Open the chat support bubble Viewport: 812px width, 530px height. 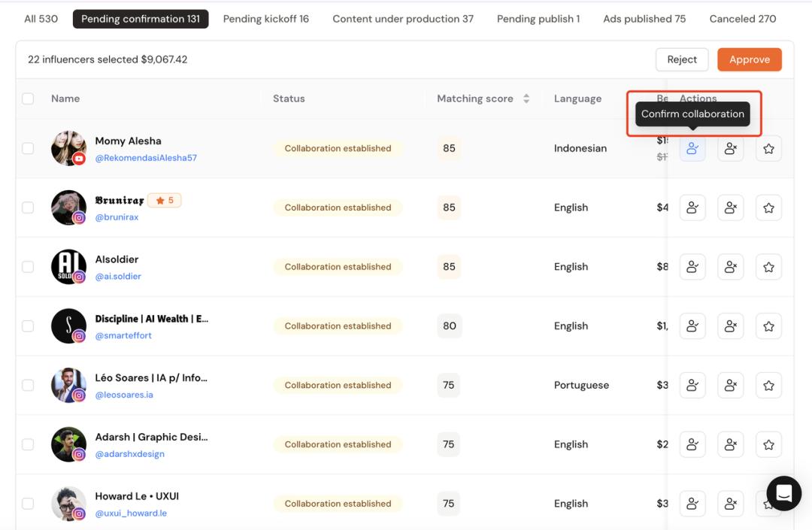point(783,493)
